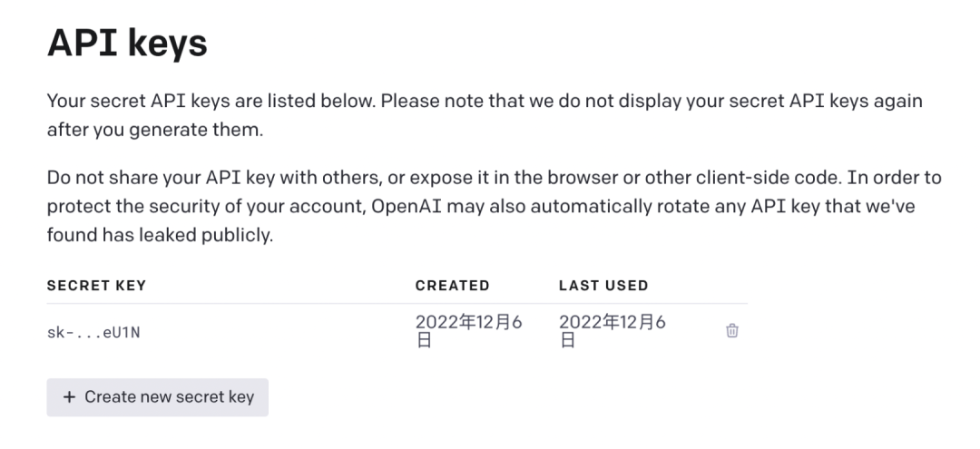This screenshot has width=980, height=449.
Task: Click the LAST USED column header
Action: click(603, 285)
